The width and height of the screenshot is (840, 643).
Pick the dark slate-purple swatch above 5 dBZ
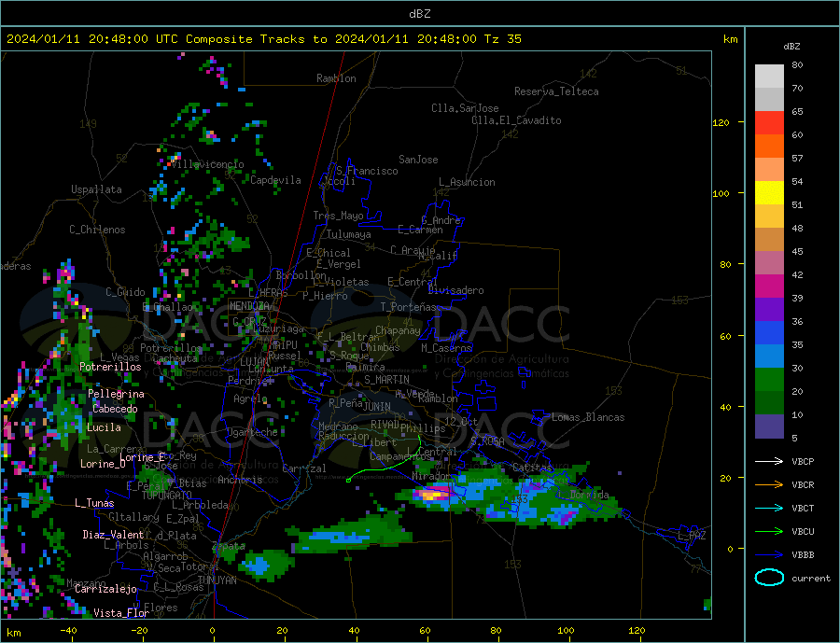(769, 426)
